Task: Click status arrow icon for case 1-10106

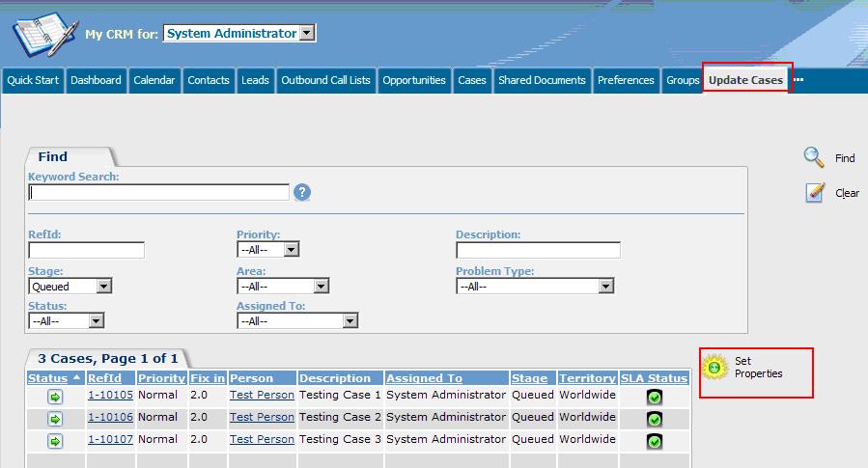Action: coord(55,419)
